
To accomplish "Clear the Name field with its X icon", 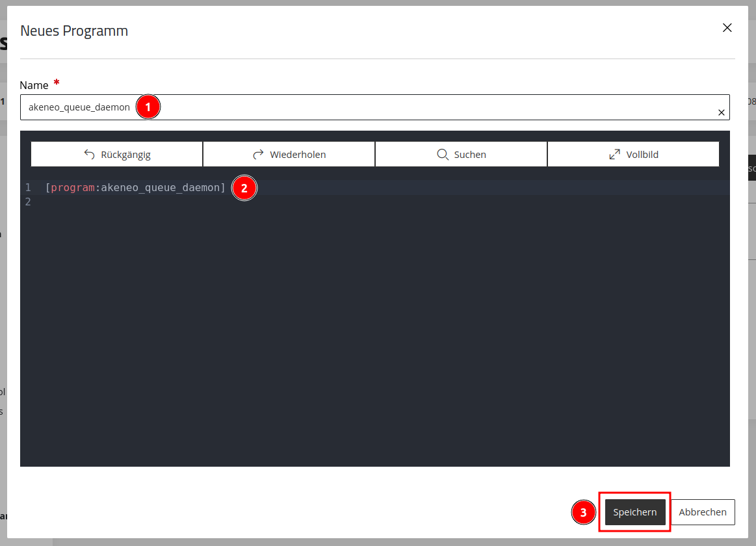I will coord(722,112).
